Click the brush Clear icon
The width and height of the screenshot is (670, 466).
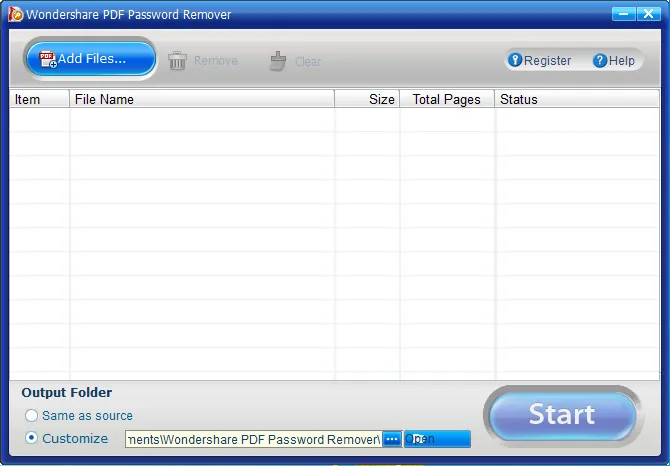(x=278, y=61)
